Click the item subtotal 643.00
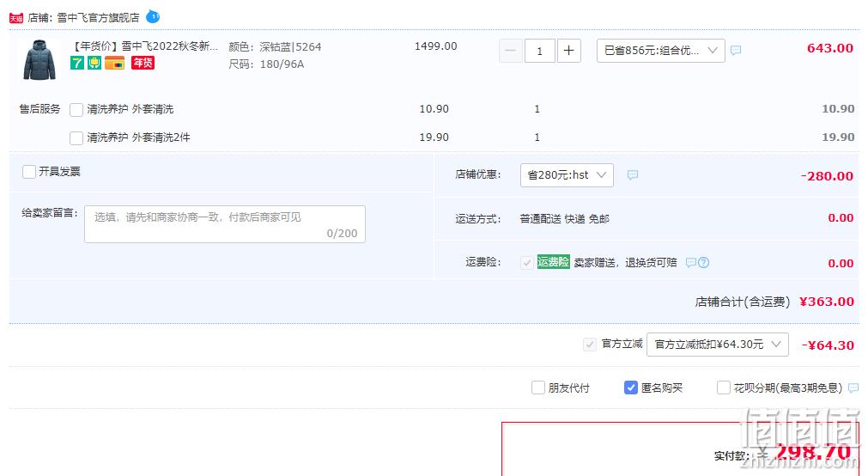This screenshot has height=476, width=868. tap(830, 48)
